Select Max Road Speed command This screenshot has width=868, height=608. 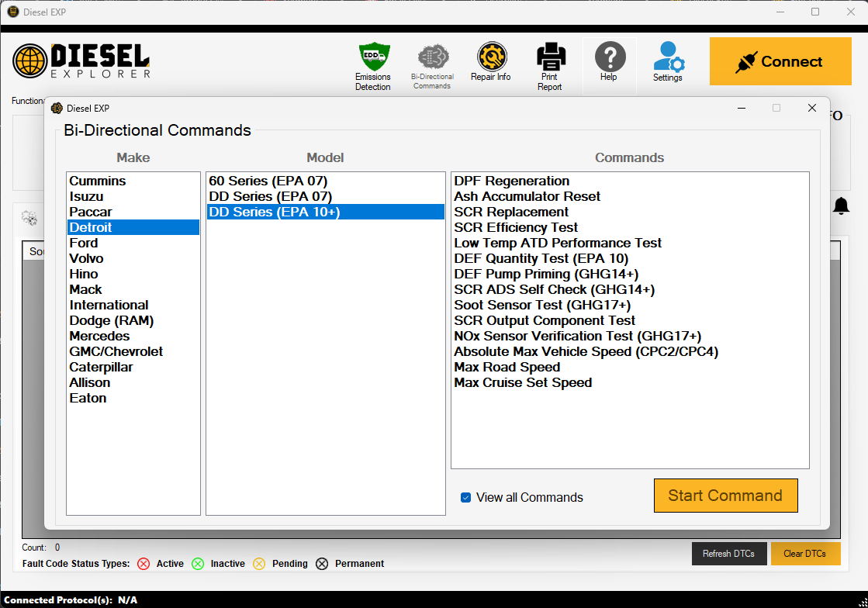(630, 367)
